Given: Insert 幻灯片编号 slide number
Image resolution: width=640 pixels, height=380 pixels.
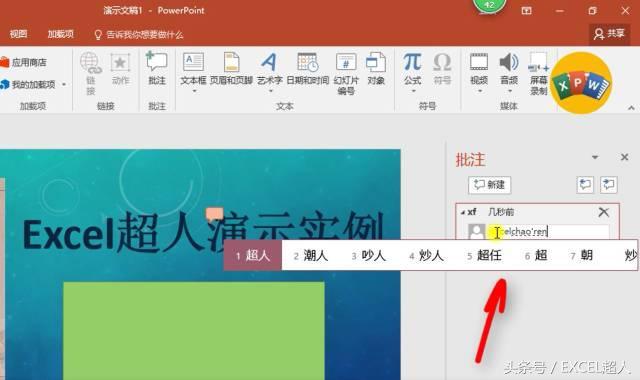Looking at the screenshot, I should (346, 73).
